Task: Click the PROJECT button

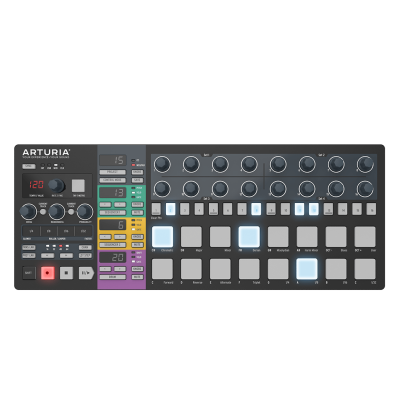Action: pyautogui.click(x=113, y=172)
